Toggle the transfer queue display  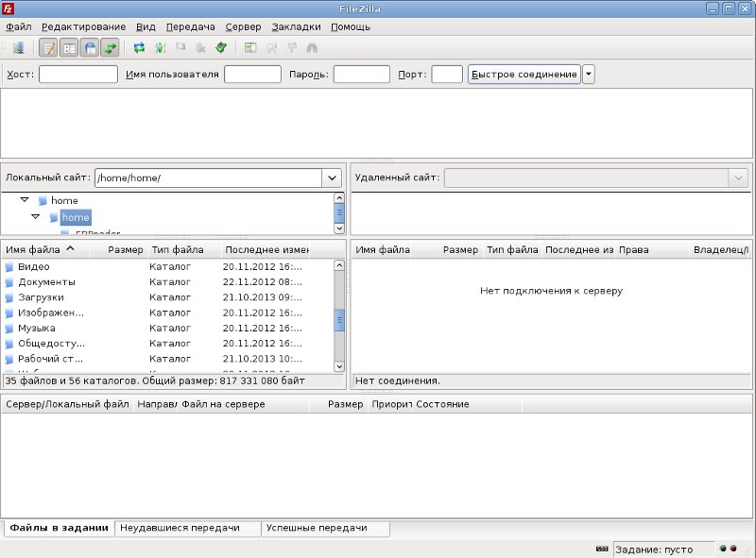pyautogui.click(x=110, y=47)
